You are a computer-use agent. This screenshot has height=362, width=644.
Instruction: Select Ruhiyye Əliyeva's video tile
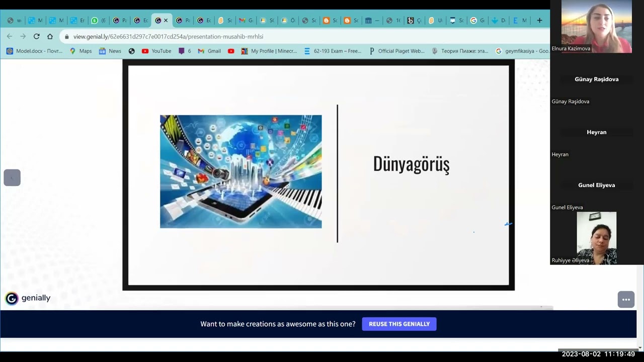(596, 238)
